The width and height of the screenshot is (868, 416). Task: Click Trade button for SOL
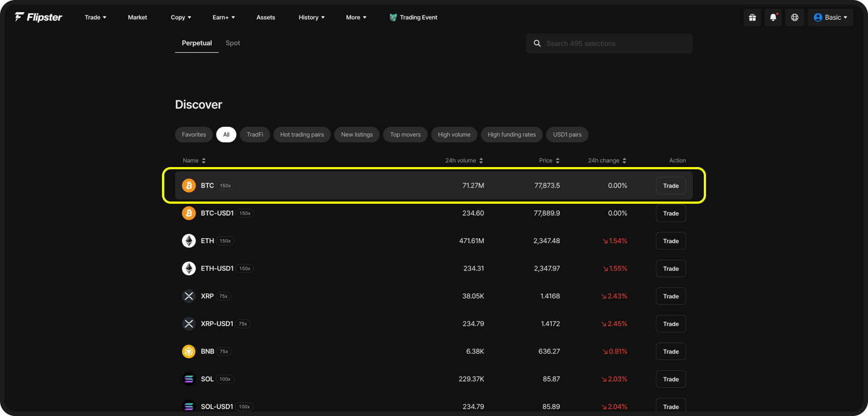(x=671, y=379)
